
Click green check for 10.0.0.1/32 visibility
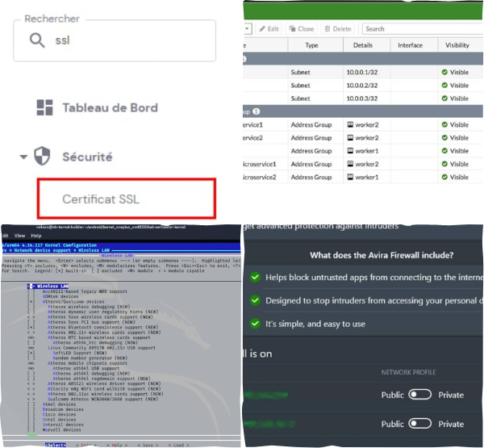(444, 72)
